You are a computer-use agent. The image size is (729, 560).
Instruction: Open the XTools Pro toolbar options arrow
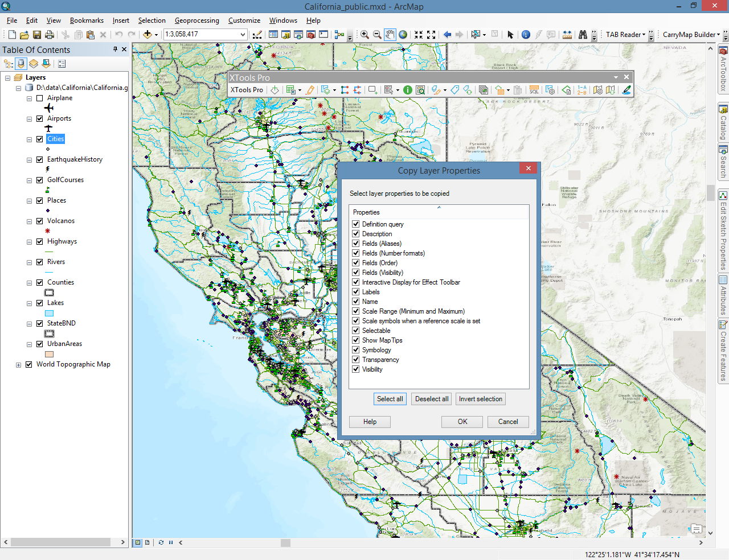pos(616,77)
